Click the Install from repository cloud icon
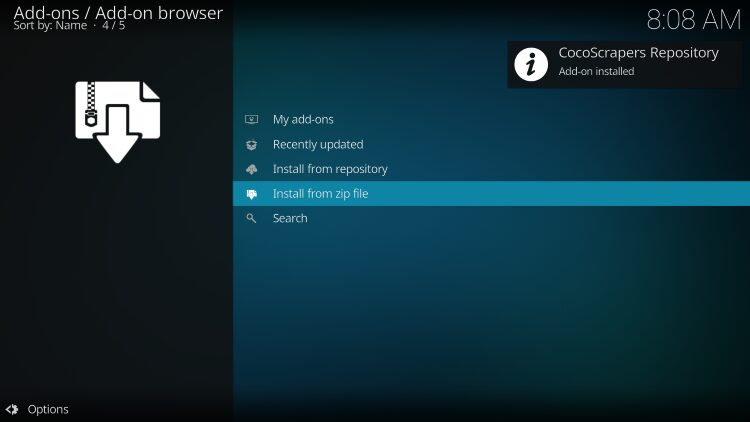The image size is (750, 422). coord(252,169)
